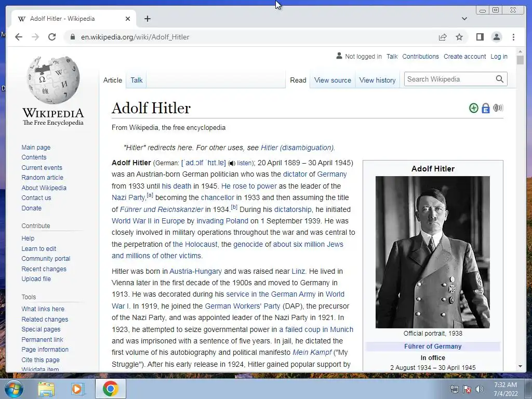The width and height of the screenshot is (532, 399).
Task: Open a new browser tab
Action: click(147, 19)
